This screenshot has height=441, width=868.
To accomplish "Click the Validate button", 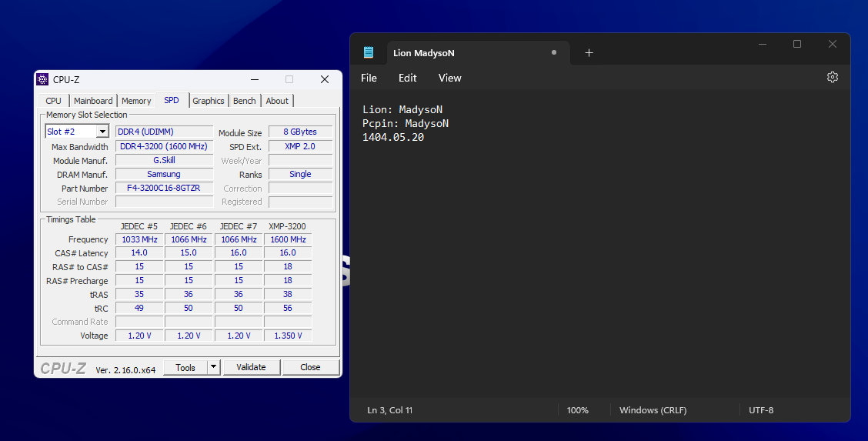I will (251, 367).
